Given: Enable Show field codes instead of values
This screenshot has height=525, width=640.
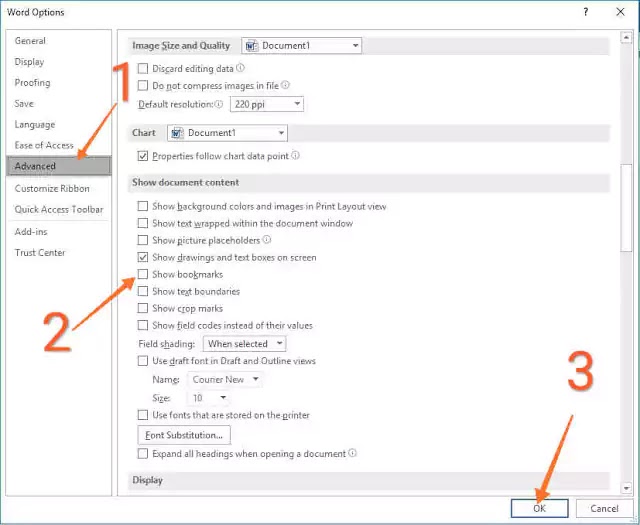Looking at the screenshot, I should point(142,325).
